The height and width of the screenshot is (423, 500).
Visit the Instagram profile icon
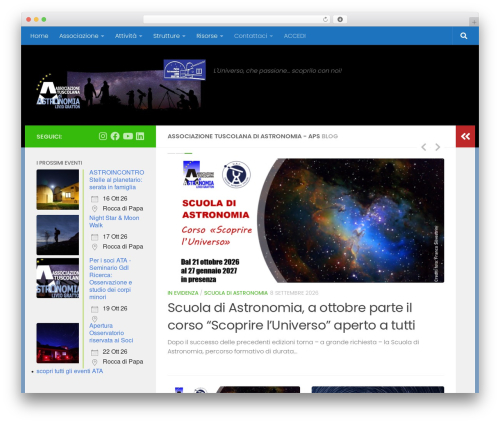103,136
